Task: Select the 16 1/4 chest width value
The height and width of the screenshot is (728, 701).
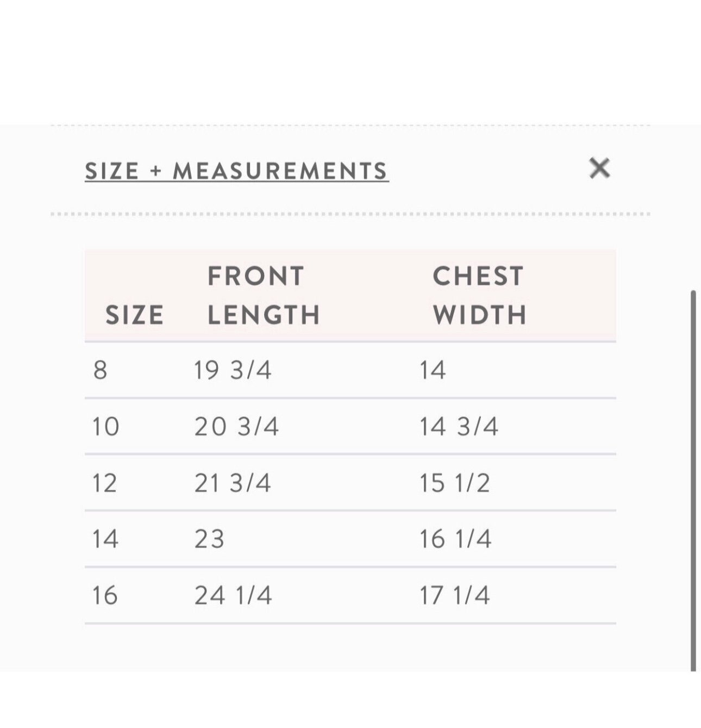Action: (x=455, y=539)
